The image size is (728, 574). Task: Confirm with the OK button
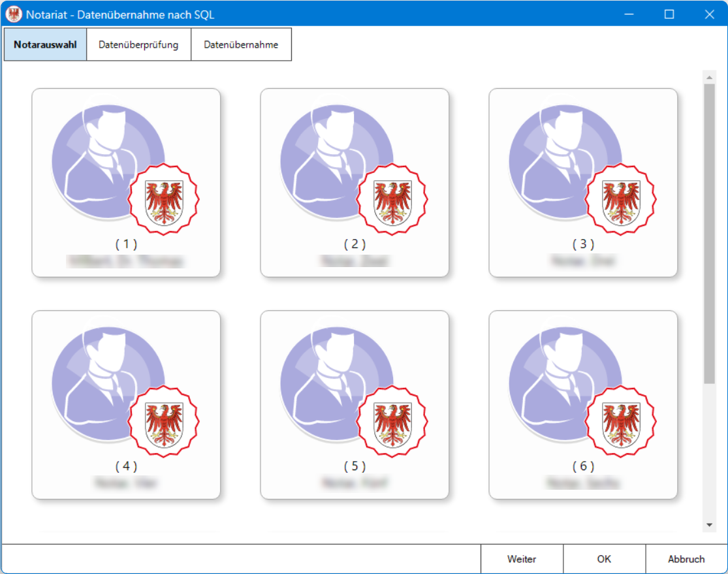pos(604,559)
